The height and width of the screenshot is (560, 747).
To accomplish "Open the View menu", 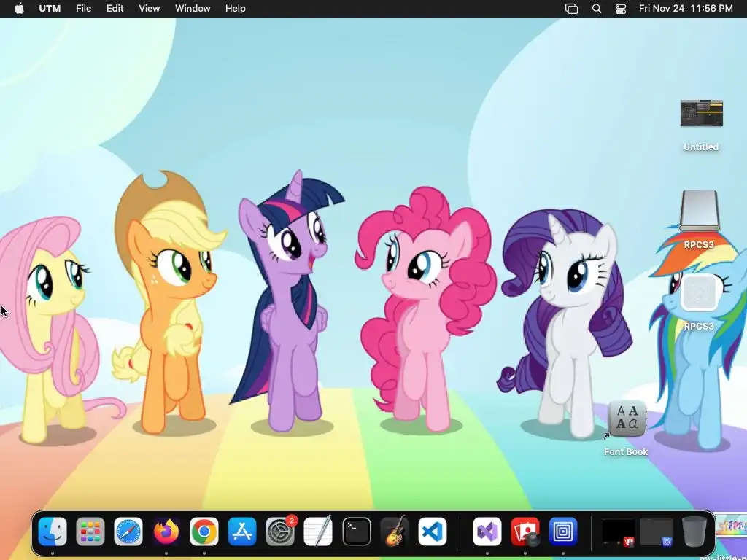I will 149,9.
